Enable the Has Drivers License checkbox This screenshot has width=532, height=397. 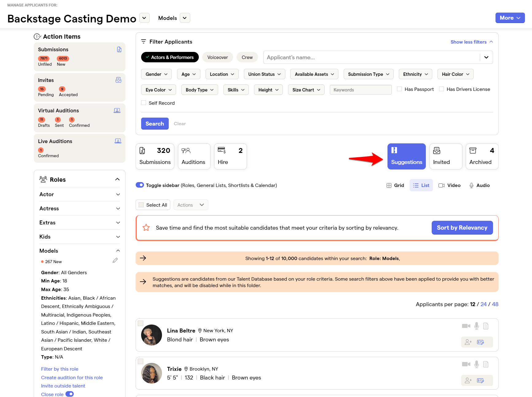click(x=441, y=89)
